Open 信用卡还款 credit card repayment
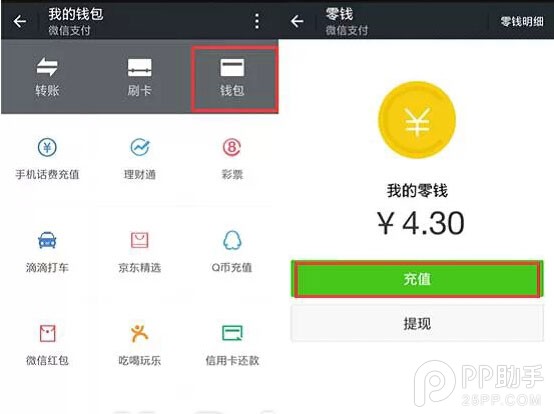554x414 pixels. tap(232, 345)
